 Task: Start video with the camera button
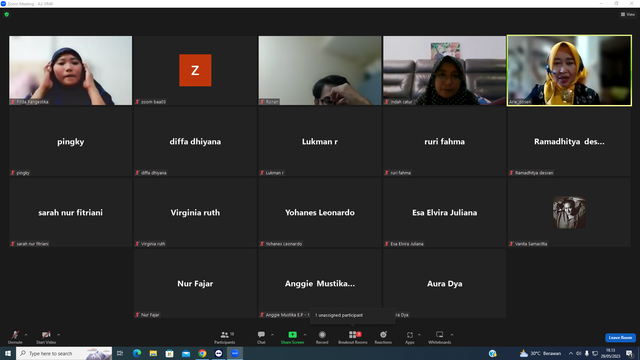point(46,337)
